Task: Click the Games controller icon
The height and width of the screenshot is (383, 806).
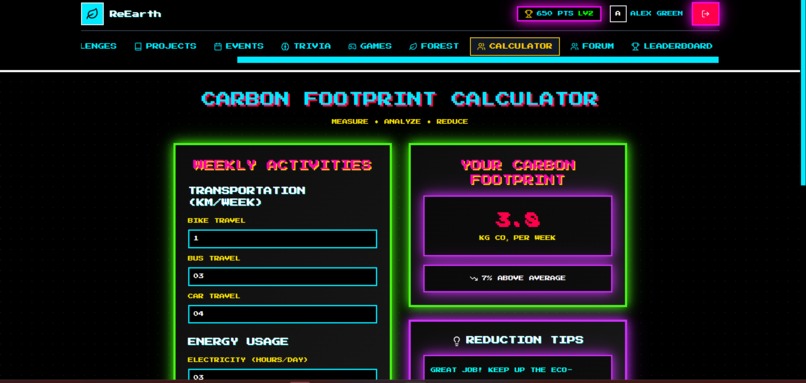Action: pos(352,46)
